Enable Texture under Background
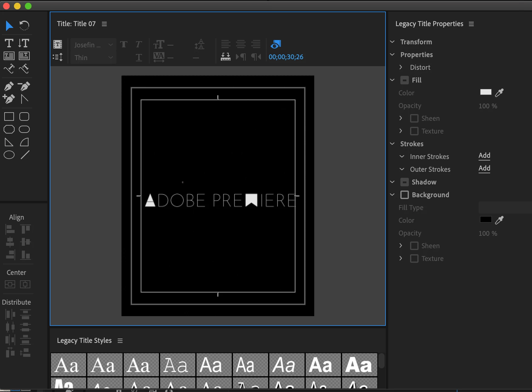The width and height of the screenshot is (532, 392). tap(414, 259)
